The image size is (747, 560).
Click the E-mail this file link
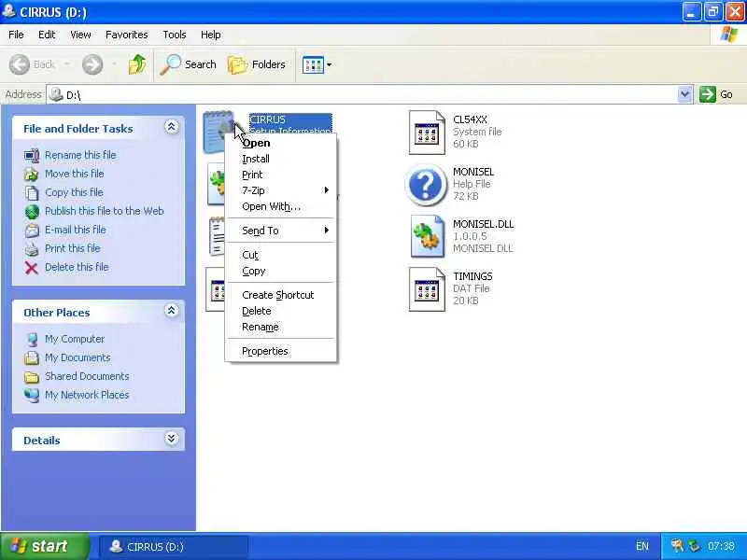point(76,230)
